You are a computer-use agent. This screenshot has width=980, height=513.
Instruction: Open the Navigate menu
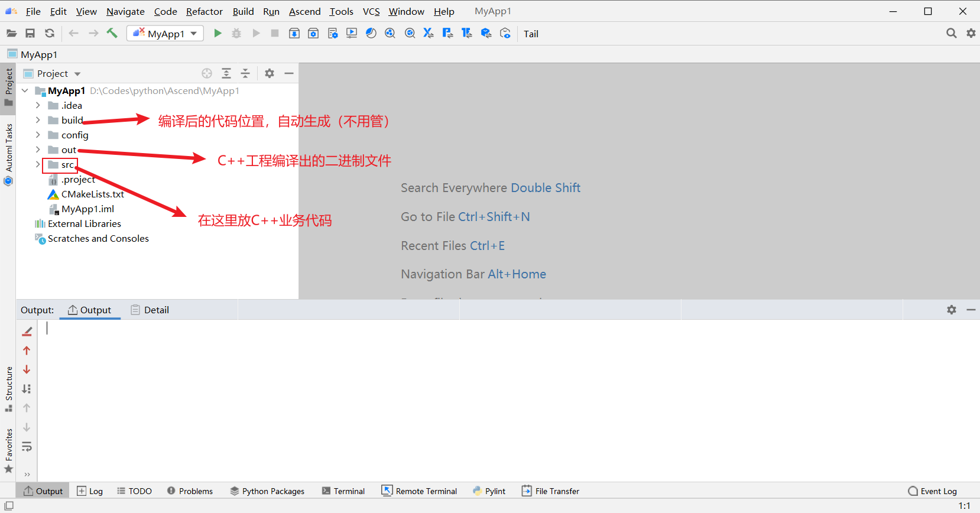125,11
